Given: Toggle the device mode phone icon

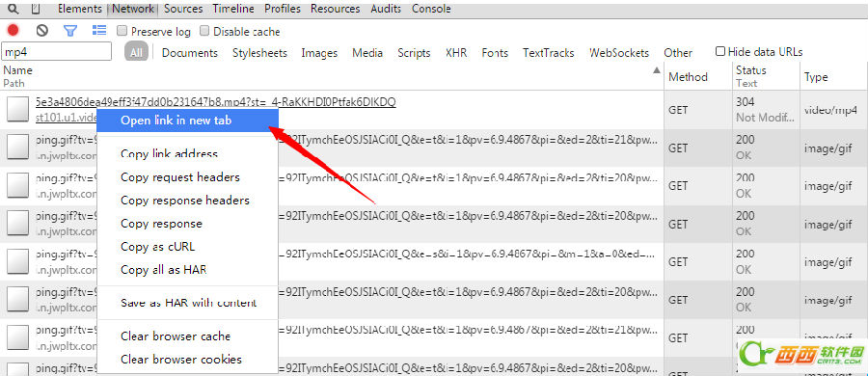Looking at the screenshot, I should 36,9.
